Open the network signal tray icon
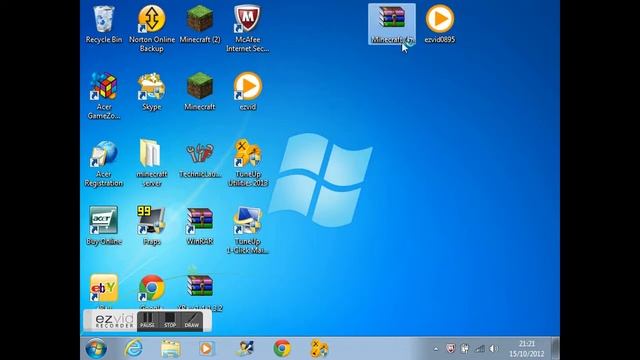The width and height of the screenshot is (640, 360). coord(480,349)
